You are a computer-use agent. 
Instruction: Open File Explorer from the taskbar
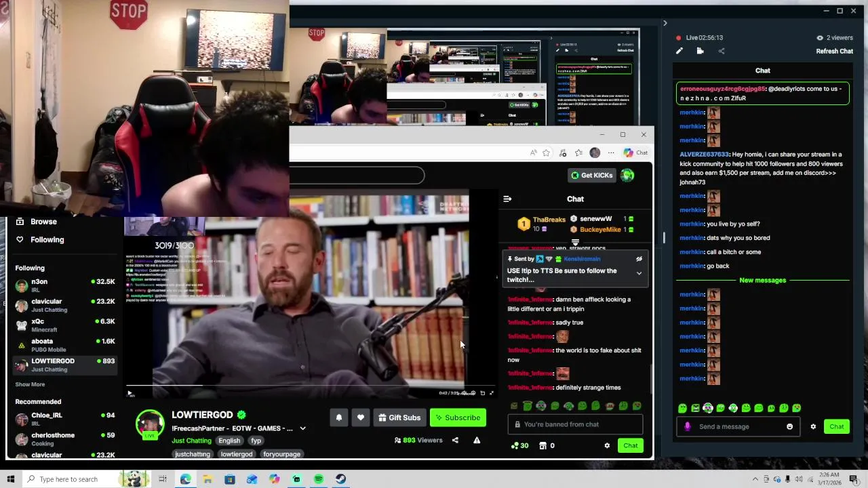click(x=208, y=479)
